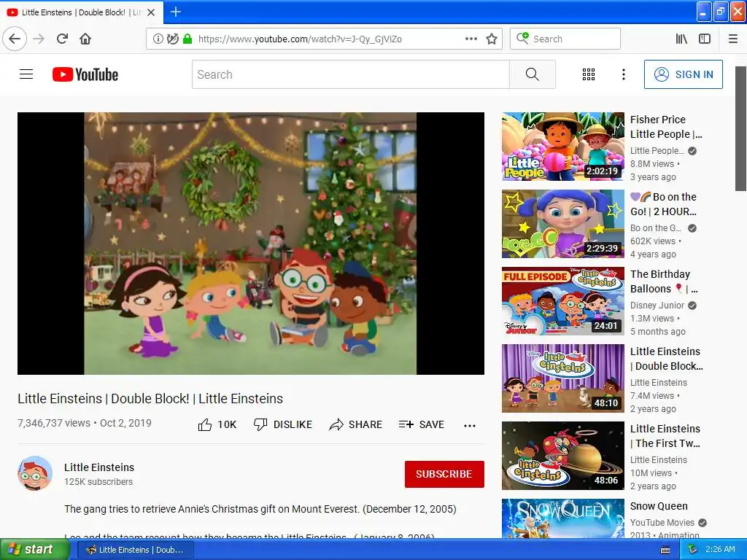This screenshot has height=560, width=747.
Task: Click the Mount Everest description line
Action: 260,509
